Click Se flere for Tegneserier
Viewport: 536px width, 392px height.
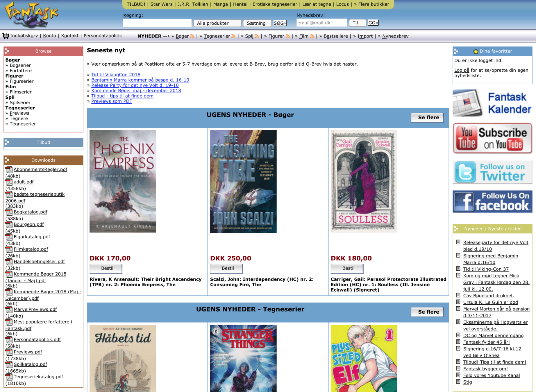(427, 312)
